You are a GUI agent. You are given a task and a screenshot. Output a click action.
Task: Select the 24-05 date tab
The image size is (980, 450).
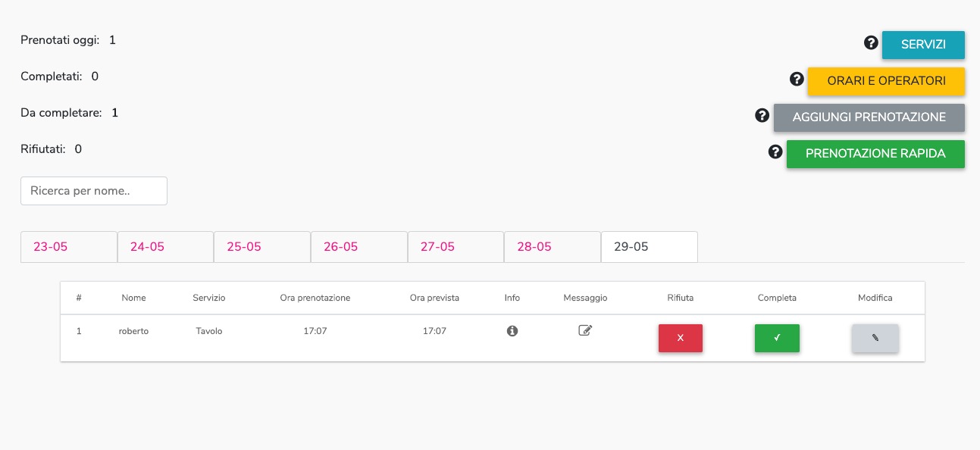click(x=165, y=247)
